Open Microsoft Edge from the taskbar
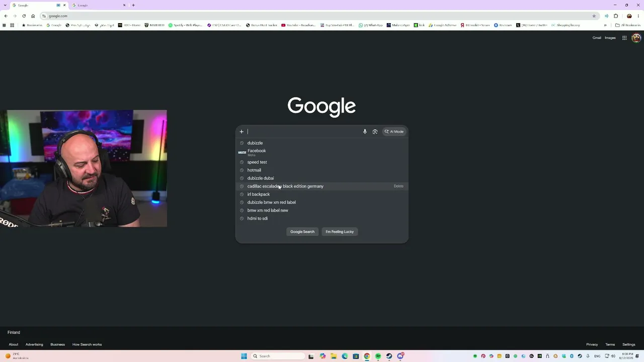644x362 pixels. coord(345,356)
